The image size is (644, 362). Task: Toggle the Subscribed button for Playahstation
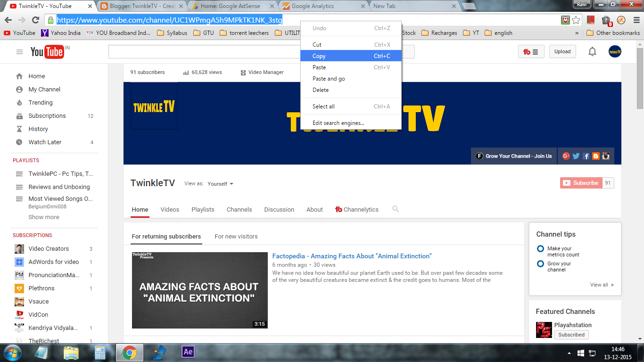click(571, 335)
